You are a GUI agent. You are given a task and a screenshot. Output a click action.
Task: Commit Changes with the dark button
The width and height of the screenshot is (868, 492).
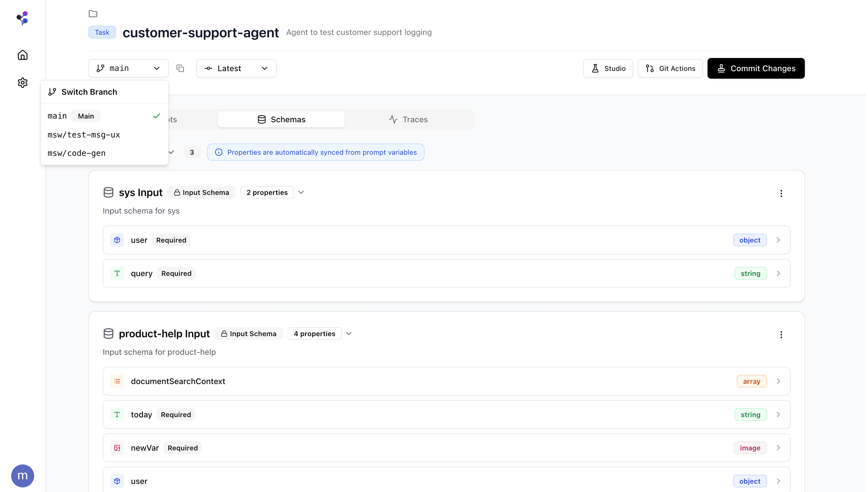point(756,68)
